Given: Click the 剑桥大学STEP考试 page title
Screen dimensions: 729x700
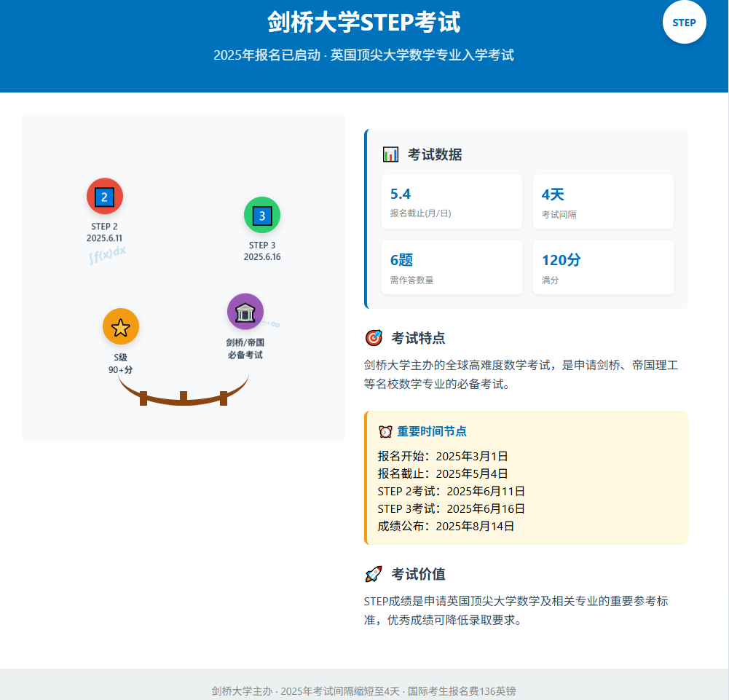Looking at the screenshot, I should tap(364, 23).
